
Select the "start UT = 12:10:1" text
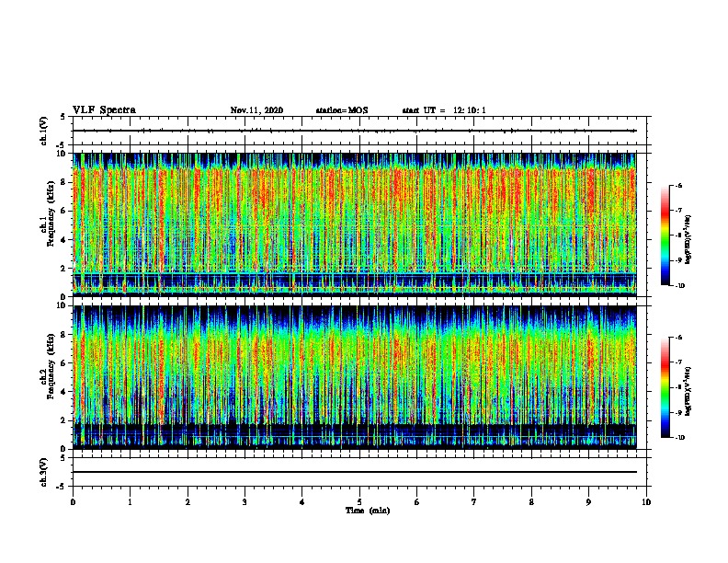tap(444, 110)
